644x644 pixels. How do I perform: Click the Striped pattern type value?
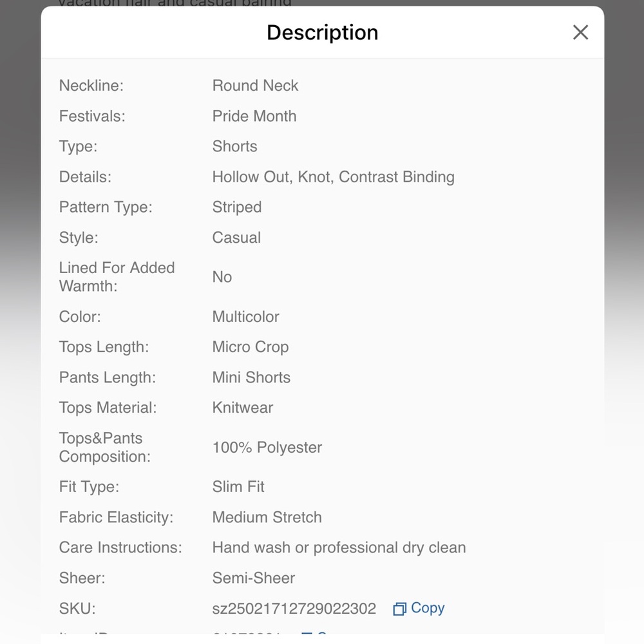(x=236, y=207)
